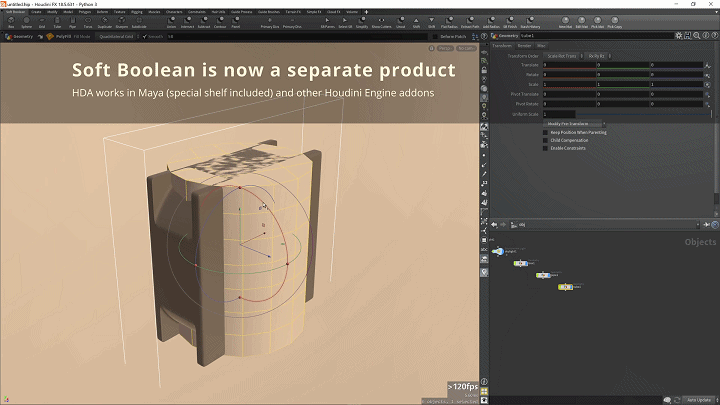Choose the Duplicate shelf tool
The image size is (720, 405).
[105, 22]
